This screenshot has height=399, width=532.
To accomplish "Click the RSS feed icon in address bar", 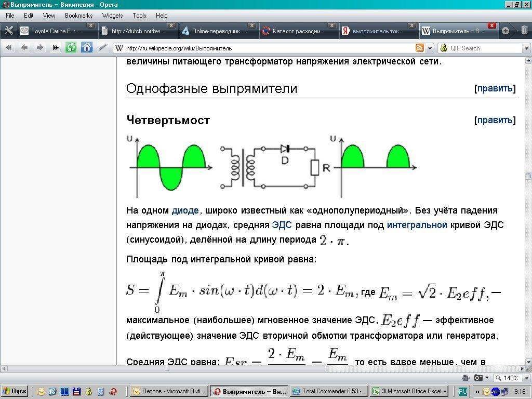I will 420,48.
